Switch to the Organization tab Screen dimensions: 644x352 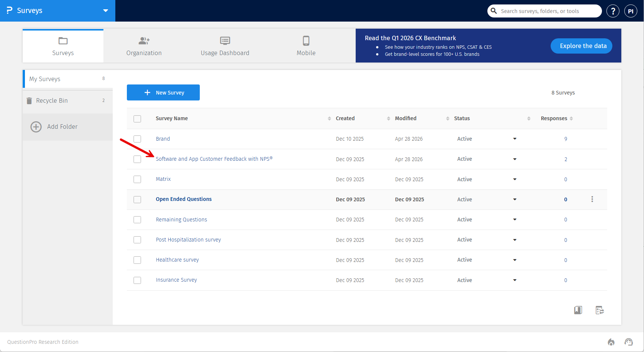click(x=144, y=46)
